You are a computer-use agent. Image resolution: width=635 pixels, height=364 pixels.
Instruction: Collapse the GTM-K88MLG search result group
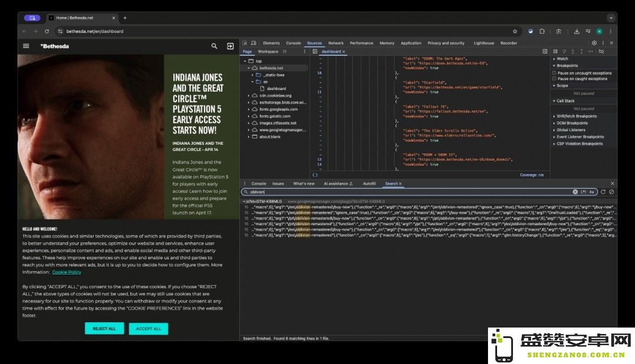click(x=244, y=201)
